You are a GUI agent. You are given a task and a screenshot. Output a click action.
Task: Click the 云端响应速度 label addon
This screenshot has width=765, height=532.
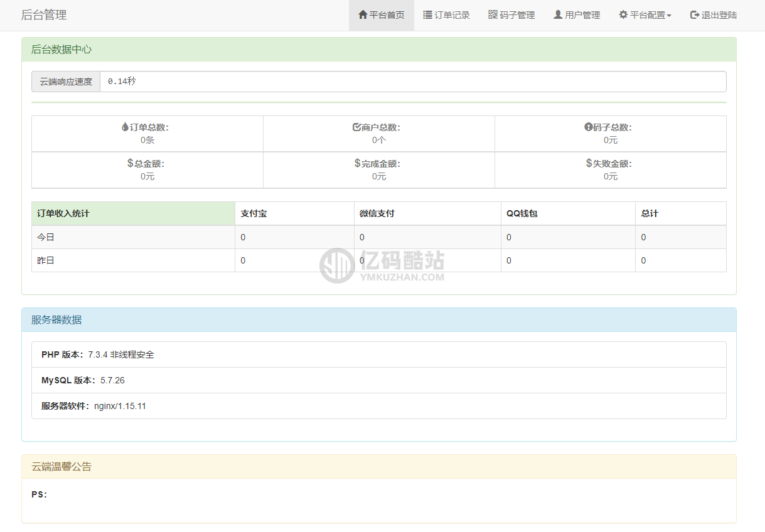point(66,82)
